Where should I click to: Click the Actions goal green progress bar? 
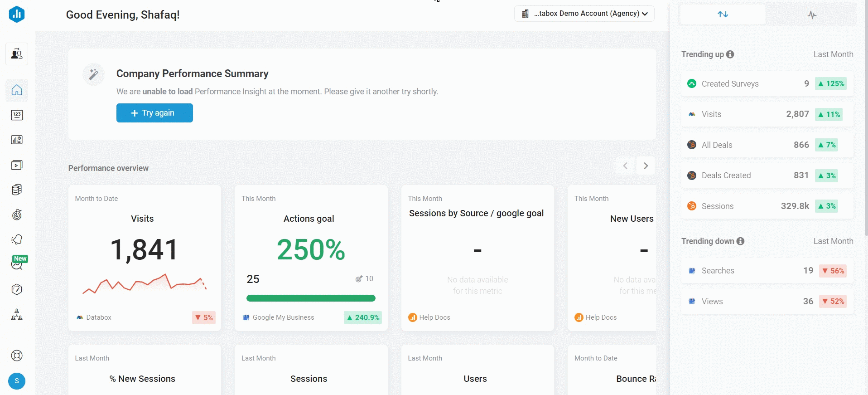pyautogui.click(x=311, y=298)
